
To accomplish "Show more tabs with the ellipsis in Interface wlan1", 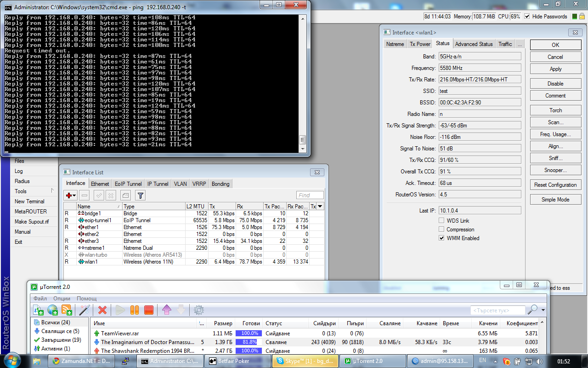I will pos(520,44).
